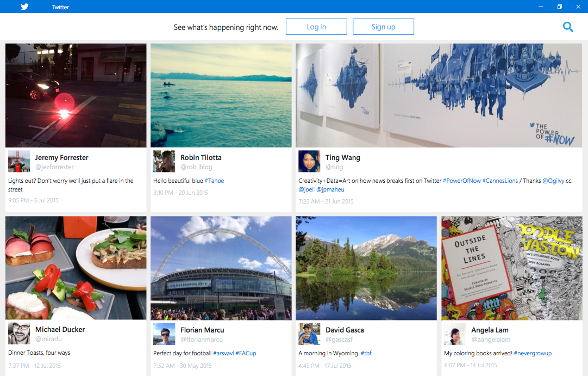The image size is (588, 376).
Task: Open the #FACup hashtag link
Action: [x=246, y=353]
